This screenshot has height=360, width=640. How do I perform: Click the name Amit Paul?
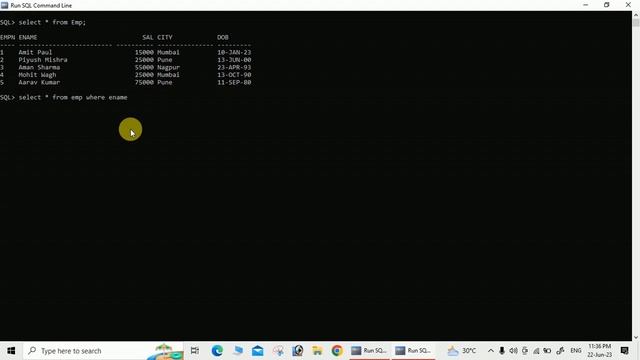[x=35, y=52]
